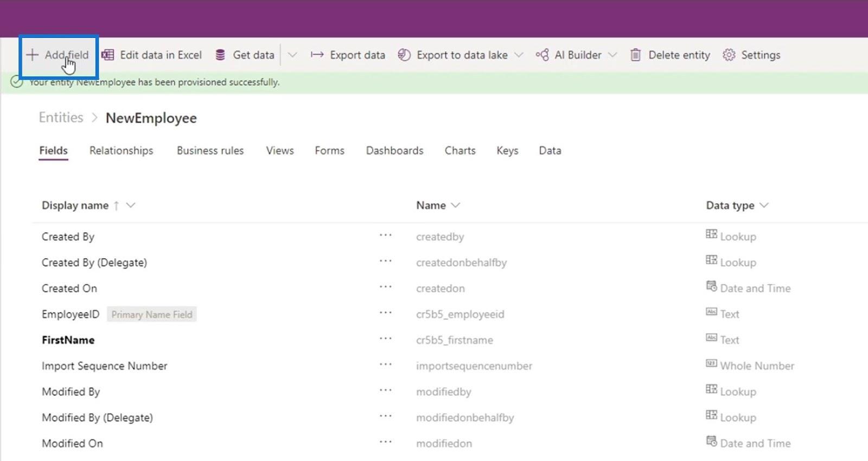
Task: Click Edit data in Excel label
Action: point(161,55)
